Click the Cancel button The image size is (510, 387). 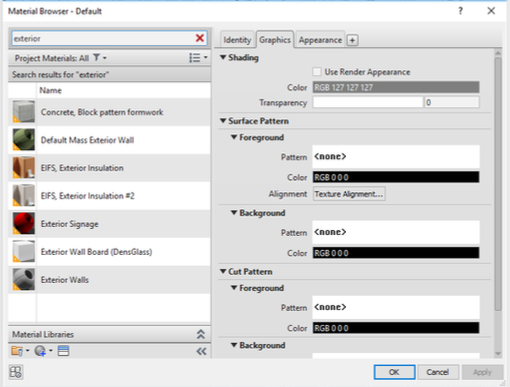(x=438, y=372)
